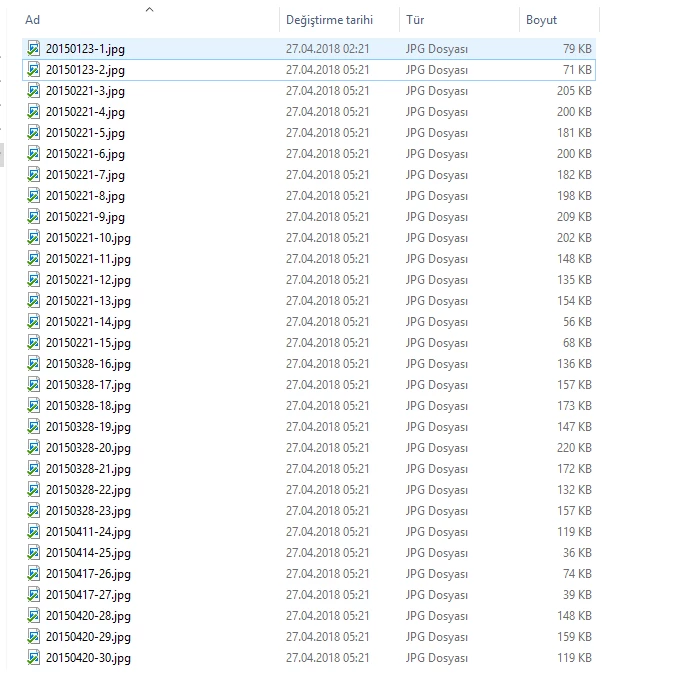This screenshot has width=693, height=674.
Task: Click JPG Dosyası type of 20150411-24.jpg
Action: tap(437, 532)
